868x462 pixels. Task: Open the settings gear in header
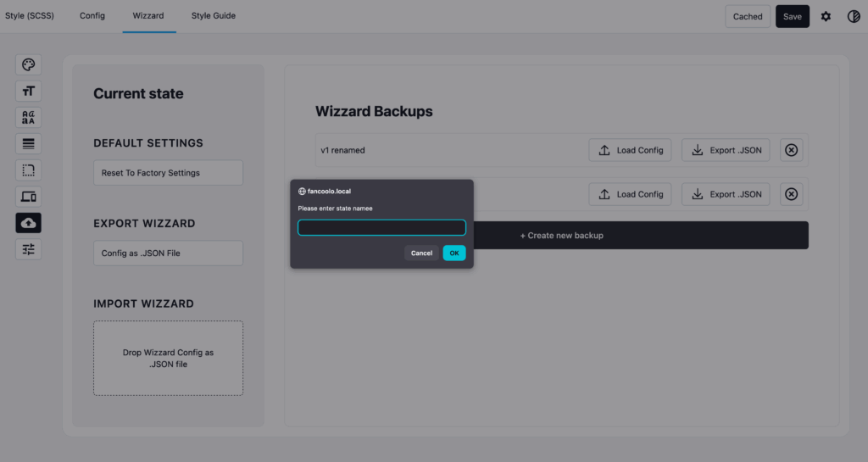tap(826, 16)
